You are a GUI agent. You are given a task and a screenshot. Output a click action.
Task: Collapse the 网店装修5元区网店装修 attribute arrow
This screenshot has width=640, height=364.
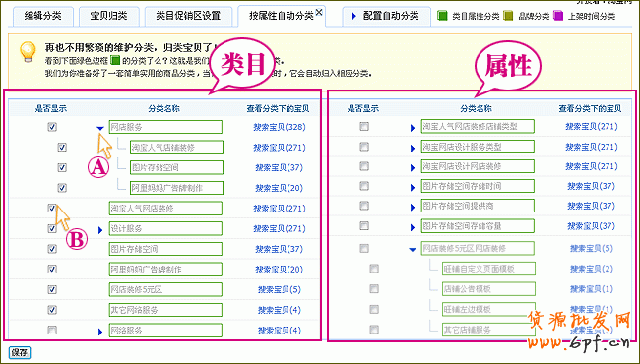coord(413,250)
